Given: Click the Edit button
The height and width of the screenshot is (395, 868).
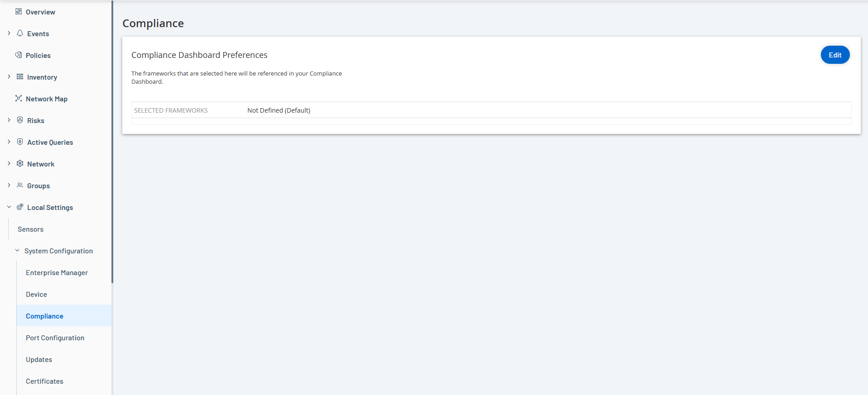Looking at the screenshot, I should [835, 55].
